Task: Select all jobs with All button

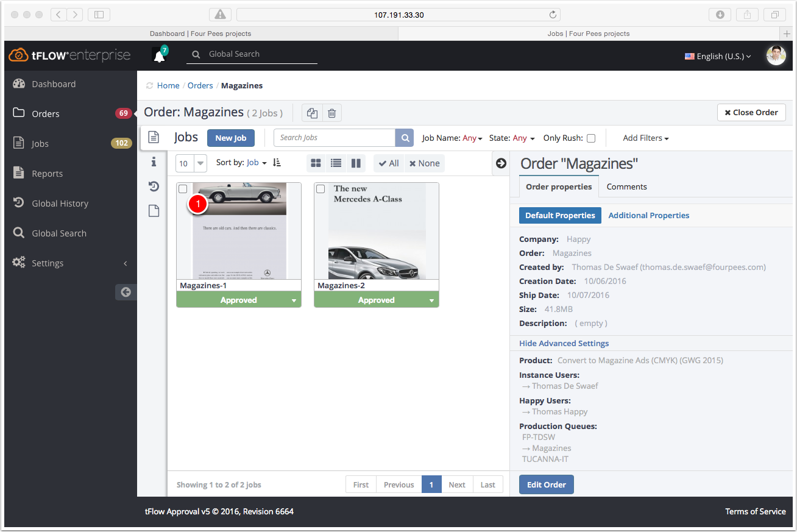Action: [389, 163]
